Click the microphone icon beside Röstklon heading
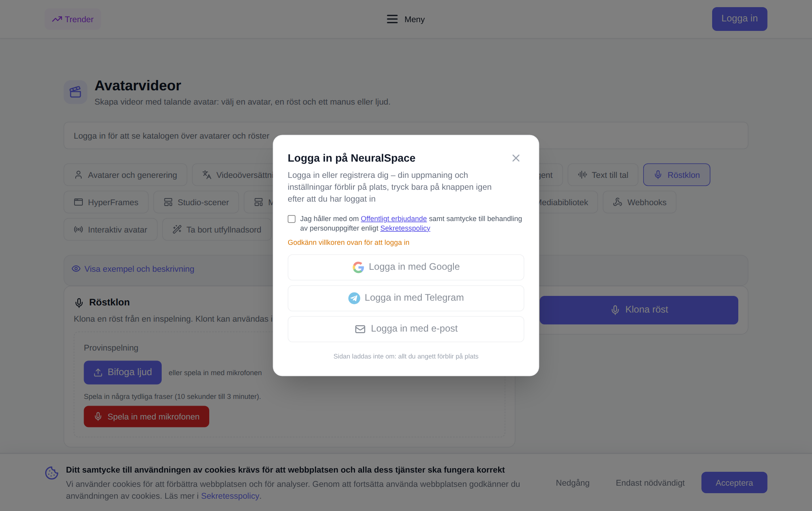 click(79, 303)
